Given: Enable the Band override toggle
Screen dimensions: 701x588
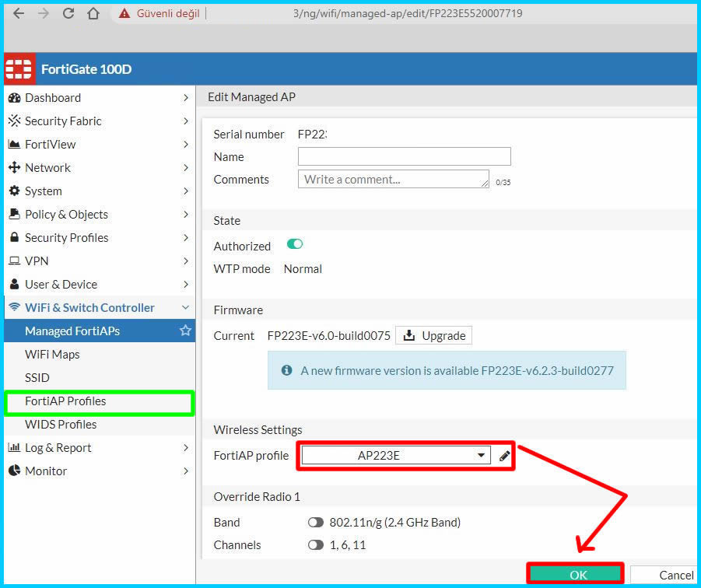Looking at the screenshot, I should click(x=316, y=523).
